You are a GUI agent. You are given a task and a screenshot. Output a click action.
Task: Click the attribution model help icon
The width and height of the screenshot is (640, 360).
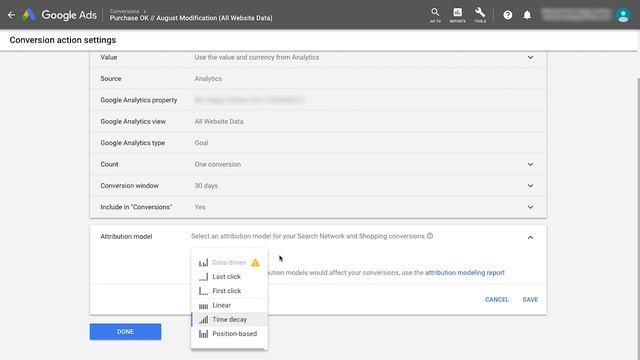point(430,236)
